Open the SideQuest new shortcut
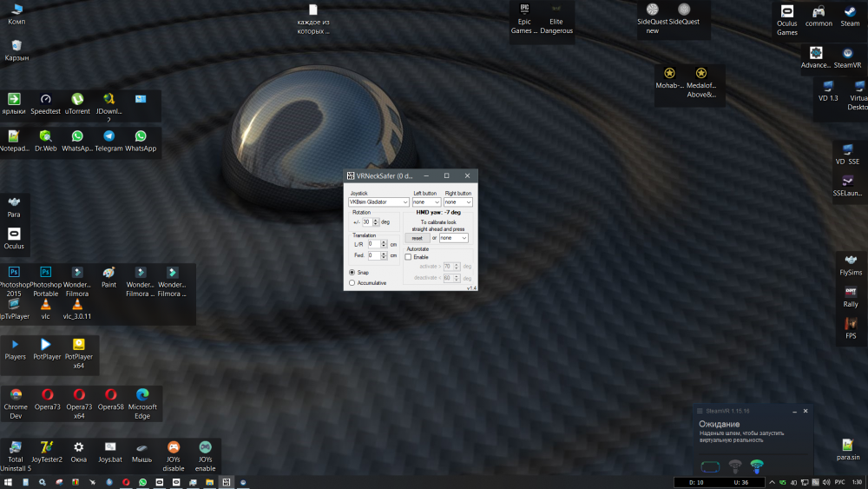The image size is (868, 489). click(652, 19)
